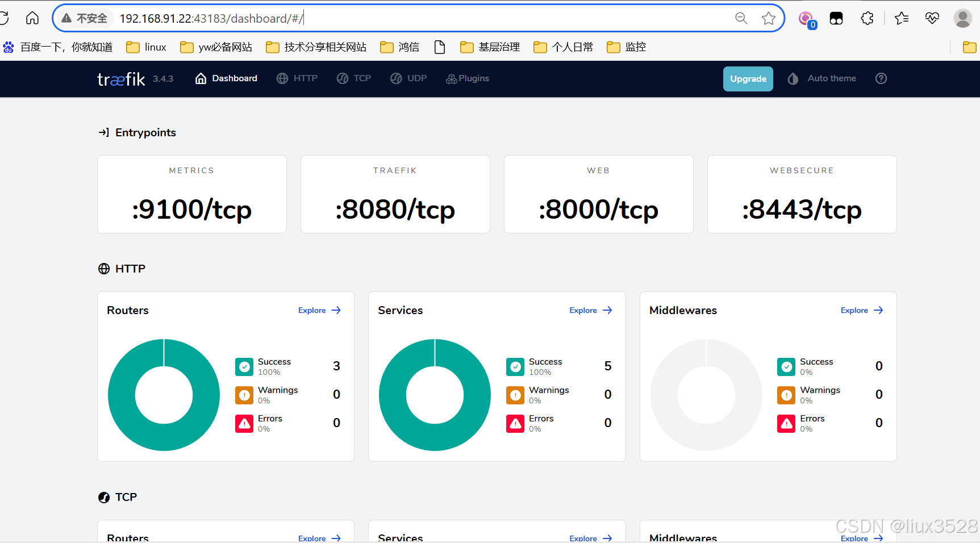980x543 pixels.
Task: Click the HTTP Services arrow icon
Action: coord(607,310)
